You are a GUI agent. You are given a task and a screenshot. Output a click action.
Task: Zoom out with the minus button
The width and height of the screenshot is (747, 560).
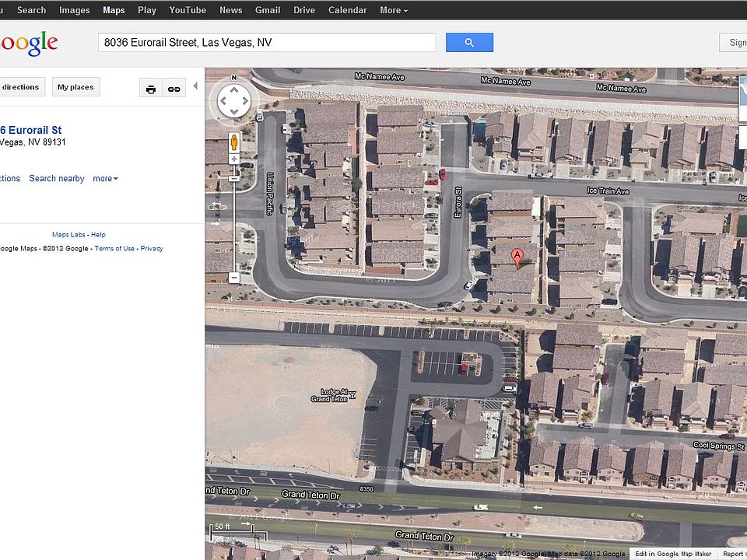tap(234, 278)
